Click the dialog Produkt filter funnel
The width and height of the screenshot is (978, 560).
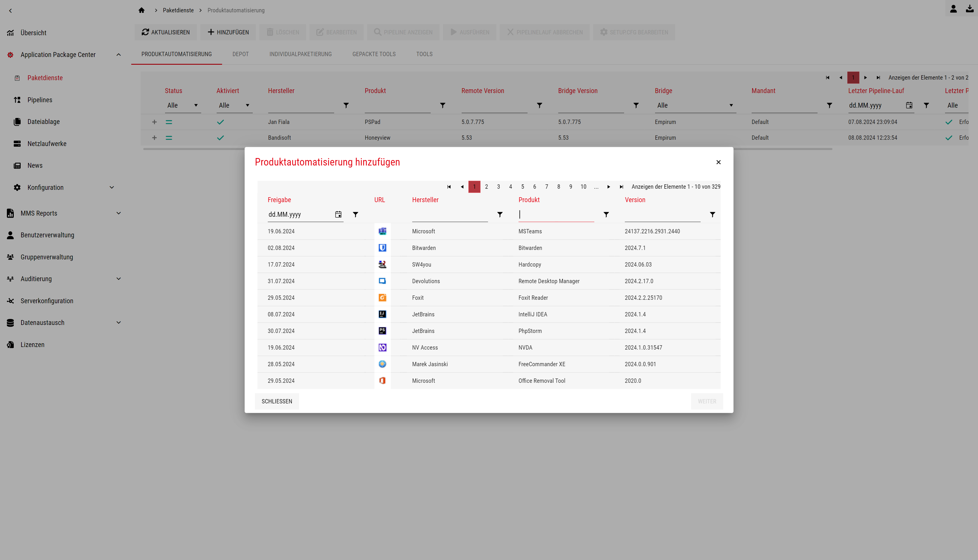click(606, 215)
